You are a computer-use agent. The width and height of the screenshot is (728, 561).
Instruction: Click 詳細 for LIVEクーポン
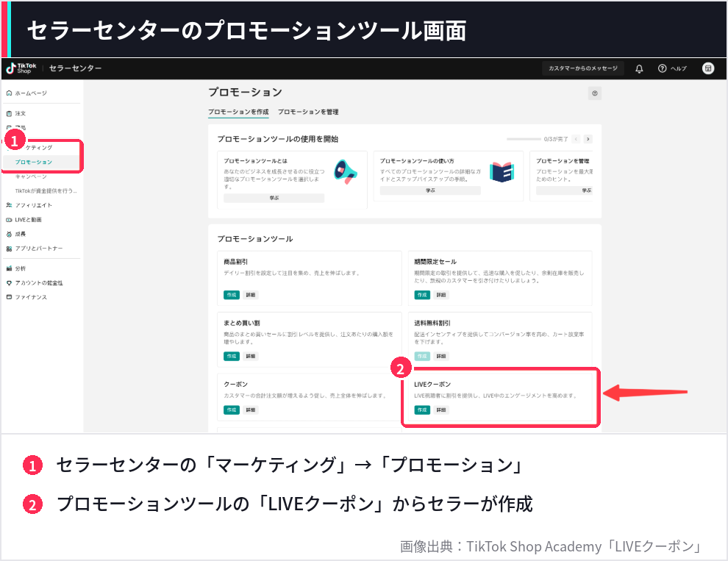click(x=441, y=410)
